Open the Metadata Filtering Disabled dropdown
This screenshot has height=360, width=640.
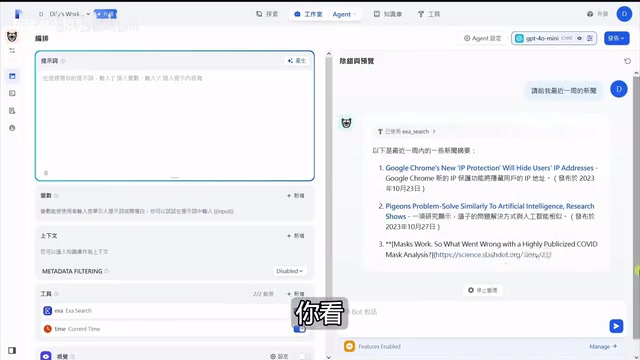tap(289, 271)
